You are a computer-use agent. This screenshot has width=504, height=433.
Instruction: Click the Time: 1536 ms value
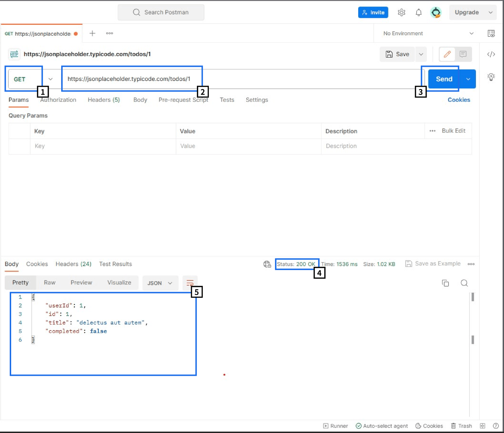click(x=339, y=264)
